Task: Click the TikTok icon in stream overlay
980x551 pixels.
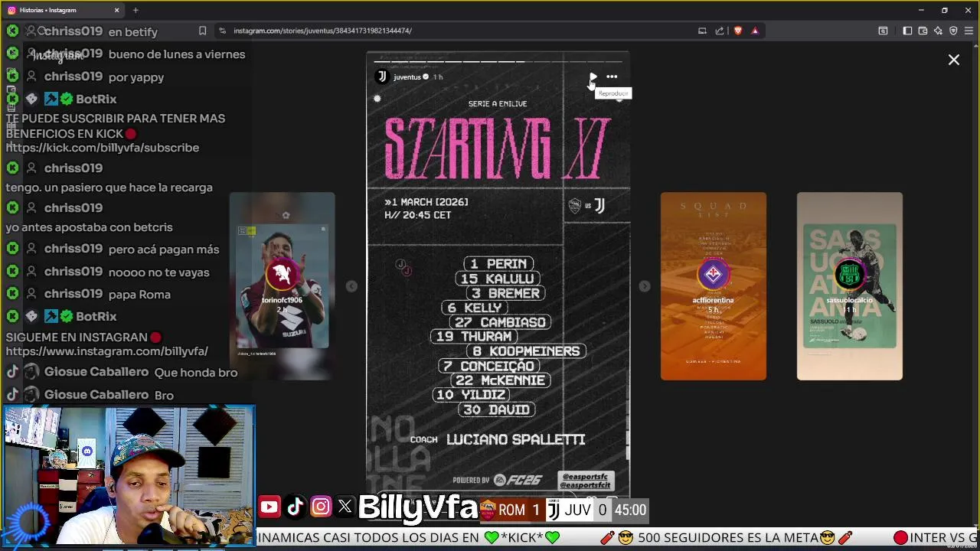Action: click(295, 507)
